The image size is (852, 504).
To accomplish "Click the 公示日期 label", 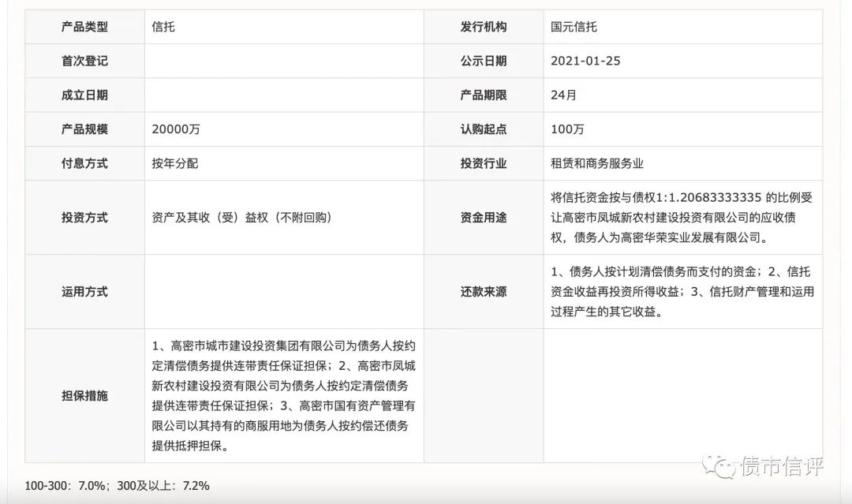I will coord(483,61).
